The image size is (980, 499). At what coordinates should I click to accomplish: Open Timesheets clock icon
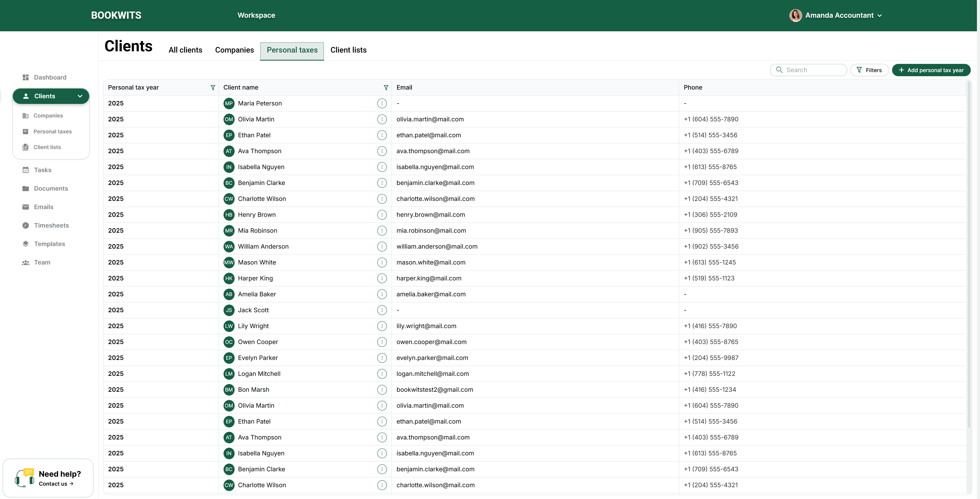click(x=25, y=225)
